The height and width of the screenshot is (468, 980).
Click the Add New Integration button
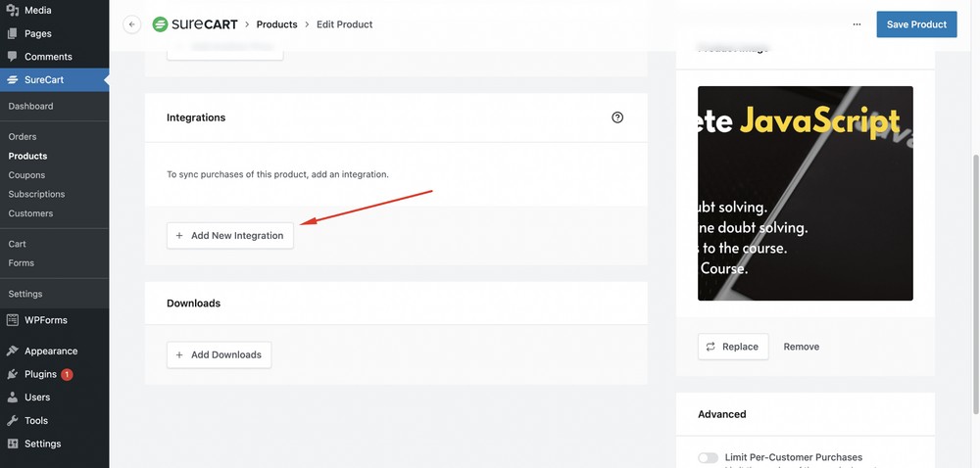230,235
